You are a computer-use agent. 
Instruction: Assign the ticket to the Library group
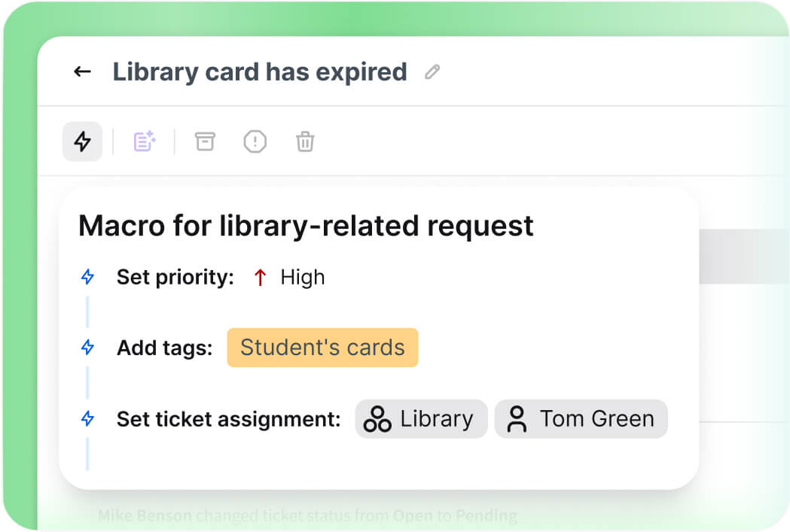[421, 418]
